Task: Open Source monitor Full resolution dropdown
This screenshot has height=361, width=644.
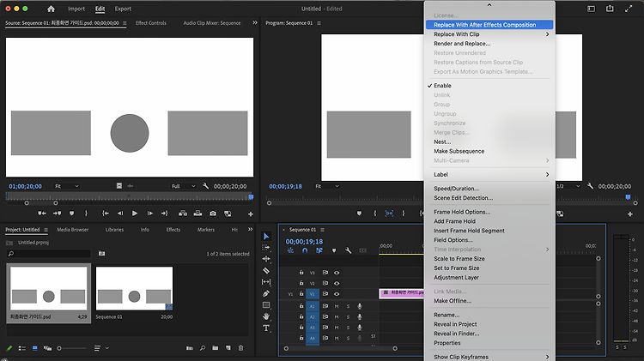Action: (x=183, y=186)
